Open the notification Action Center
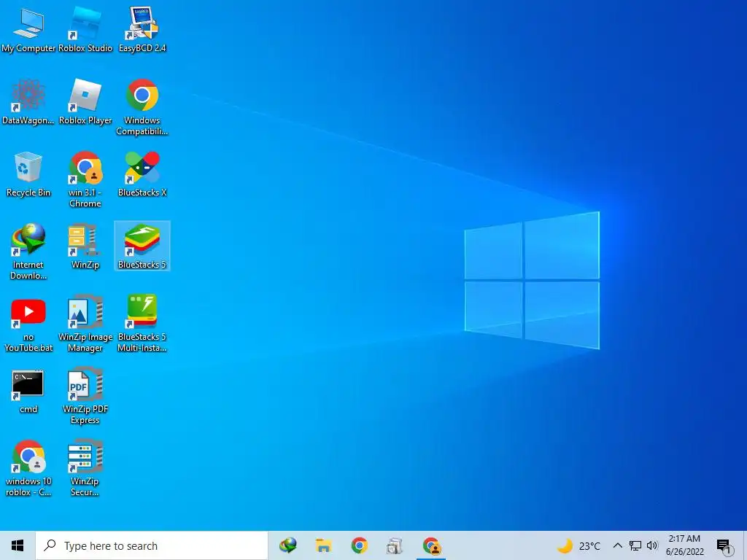747x560 pixels. pos(724,546)
